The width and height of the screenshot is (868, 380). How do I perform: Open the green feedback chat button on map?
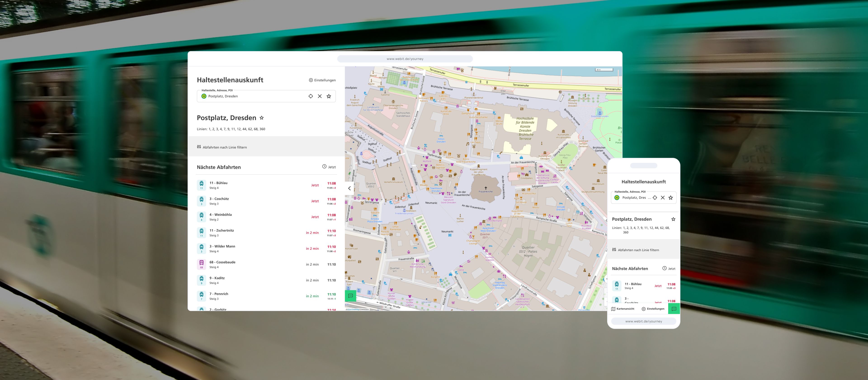click(x=350, y=296)
